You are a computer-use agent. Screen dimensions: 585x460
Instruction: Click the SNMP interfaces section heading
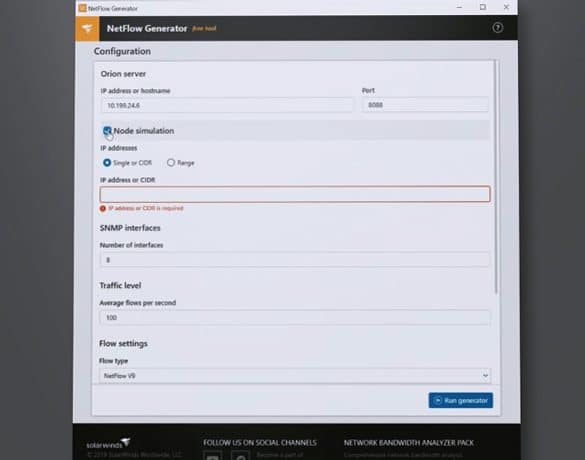[x=130, y=228]
